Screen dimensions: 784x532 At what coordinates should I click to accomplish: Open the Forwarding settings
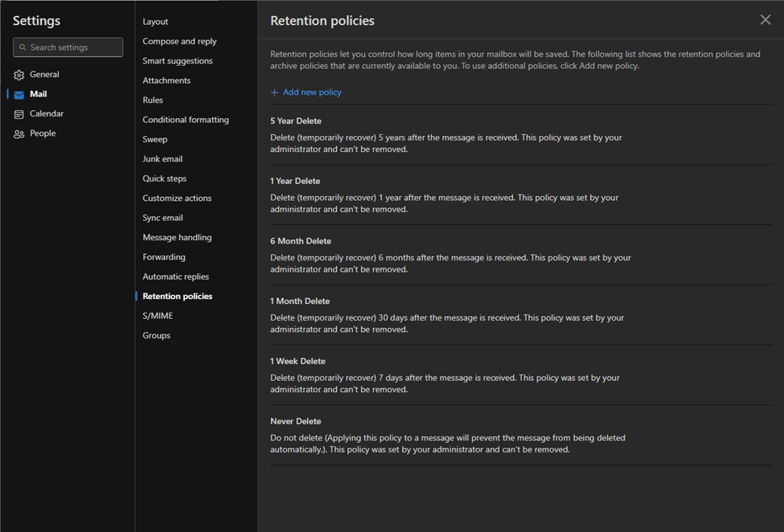tap(164, 257)
